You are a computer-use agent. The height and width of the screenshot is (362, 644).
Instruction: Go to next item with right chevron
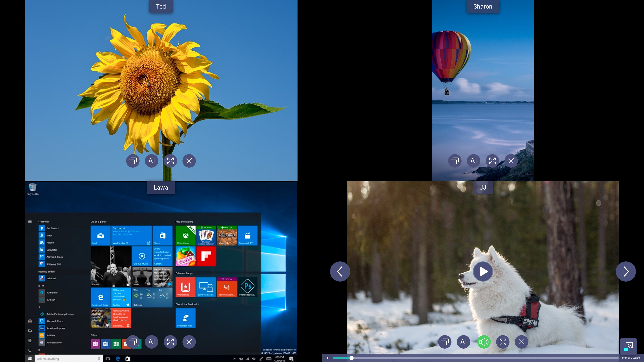pyautogui.click(x=626, y=271)
